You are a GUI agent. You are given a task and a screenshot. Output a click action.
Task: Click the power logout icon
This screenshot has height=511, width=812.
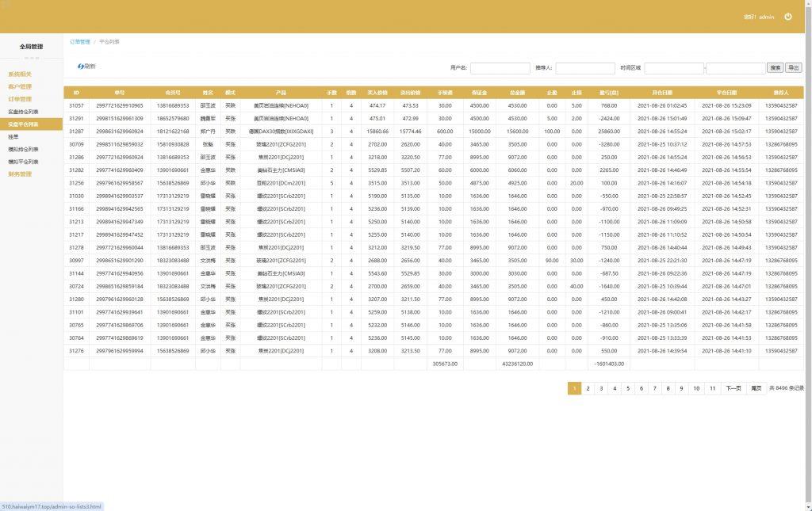point(787,17)
